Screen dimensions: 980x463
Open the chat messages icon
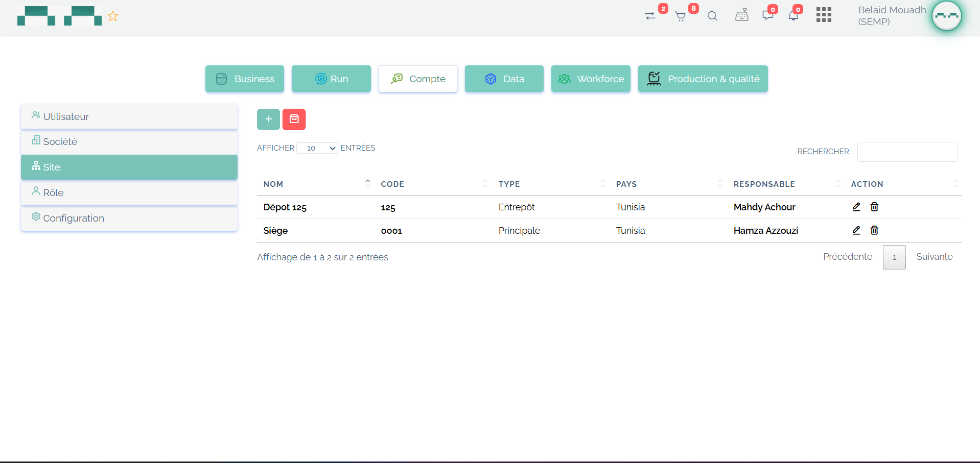(767, 15)
